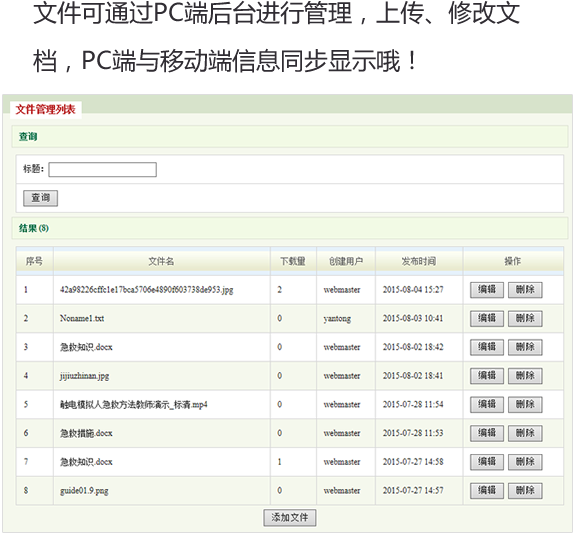Click the 标题 search input field
This screenshot has height=535, width=575.
click(x=102, y=169)
